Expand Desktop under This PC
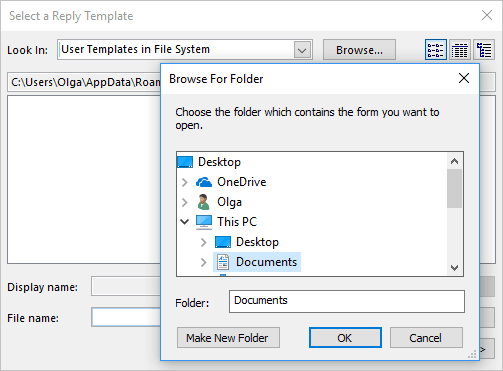Viewport: 503px width, 371px height. click(204, 242)
